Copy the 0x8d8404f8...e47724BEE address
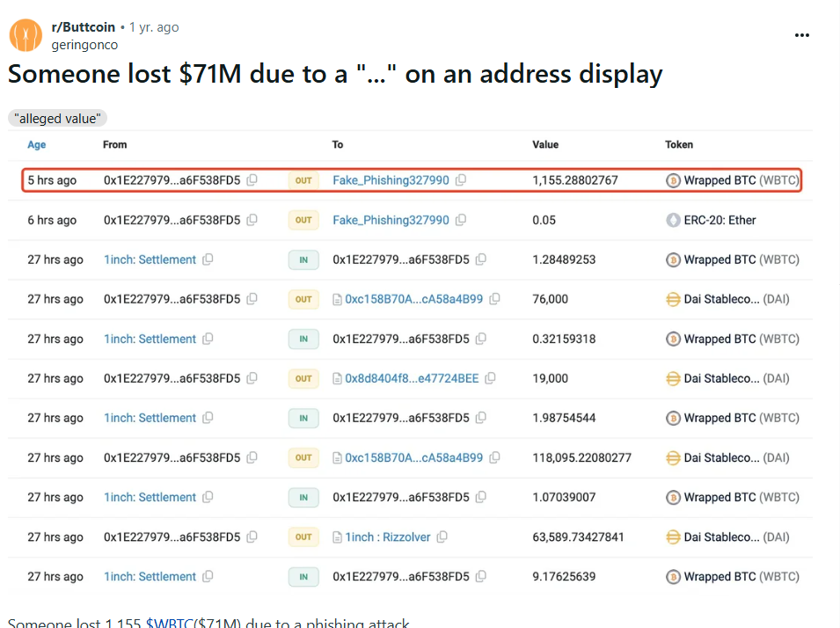 coord(490,378)
